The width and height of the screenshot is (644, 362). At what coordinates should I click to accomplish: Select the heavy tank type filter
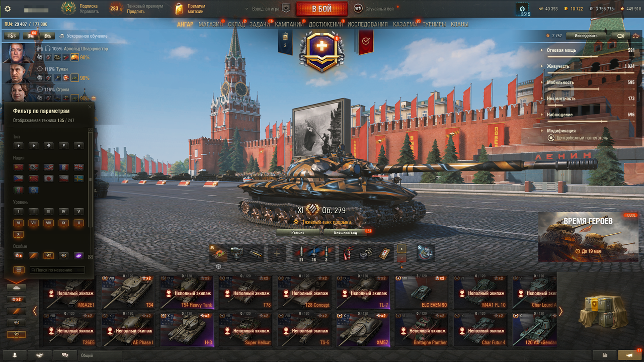(48, 146)
